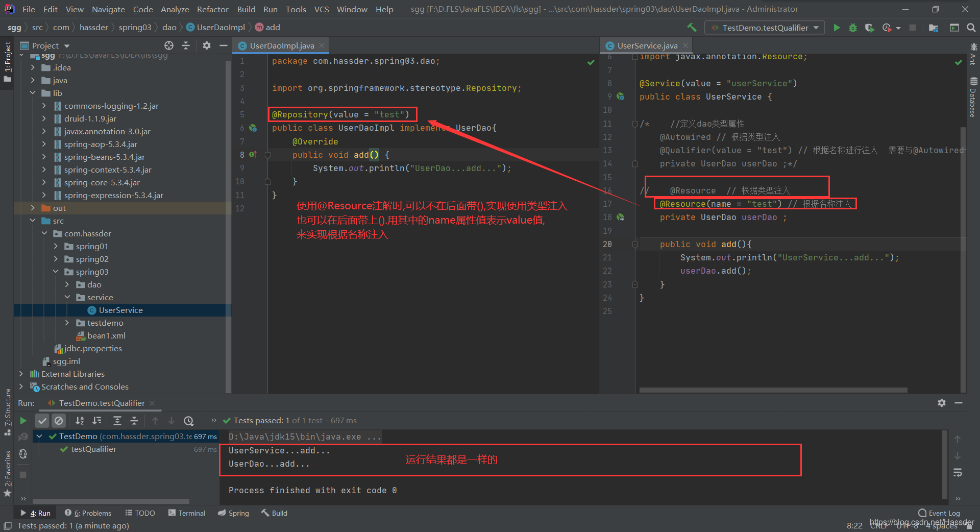Open the Refactor menu

[212, 9]
